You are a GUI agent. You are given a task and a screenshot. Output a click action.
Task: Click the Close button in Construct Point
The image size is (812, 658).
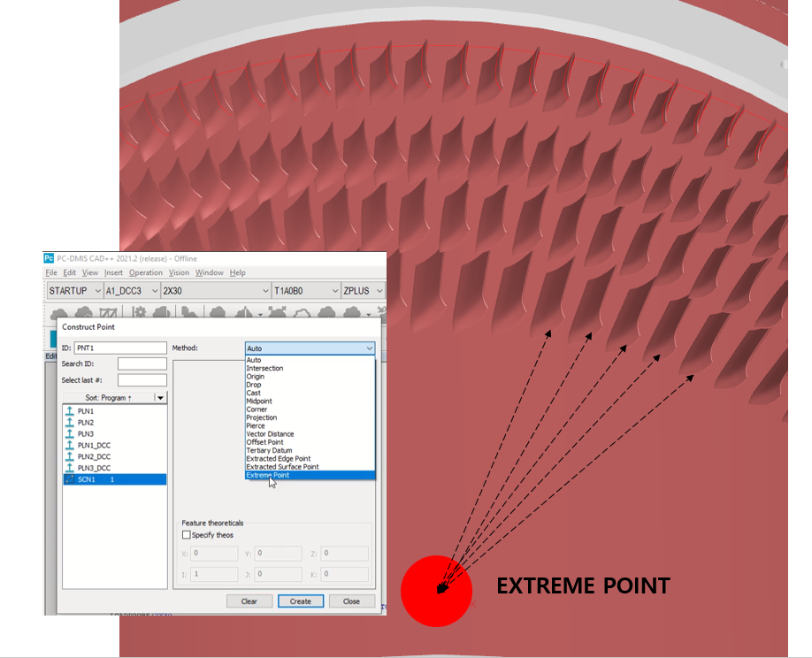click(x=351, y=601)
